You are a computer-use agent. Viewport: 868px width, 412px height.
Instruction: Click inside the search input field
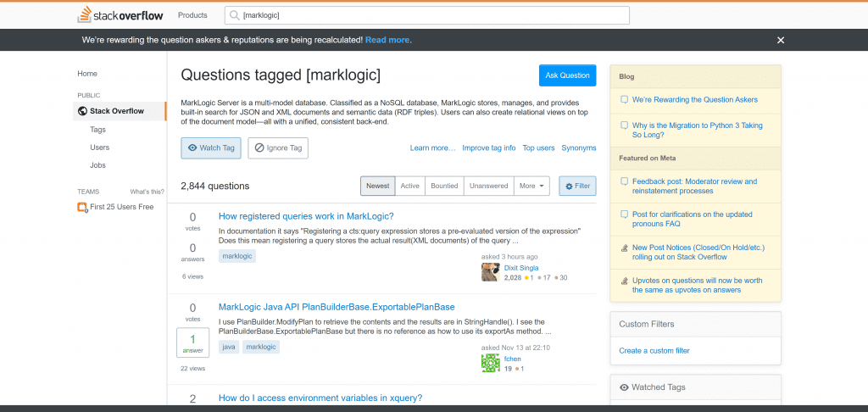[432, 15]
